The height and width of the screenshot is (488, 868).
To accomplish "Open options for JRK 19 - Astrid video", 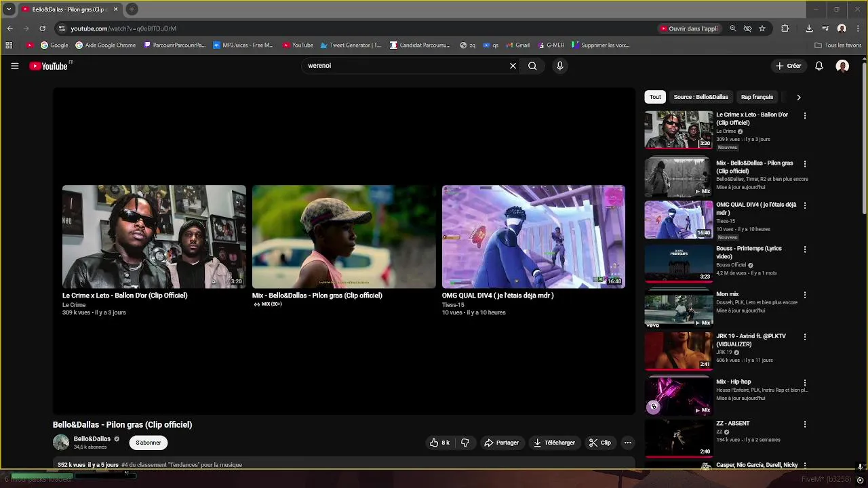I will 805,337.
